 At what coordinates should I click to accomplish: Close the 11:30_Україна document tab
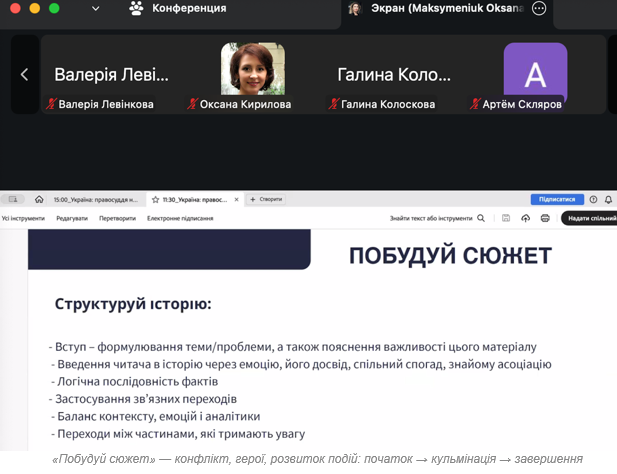236,199
